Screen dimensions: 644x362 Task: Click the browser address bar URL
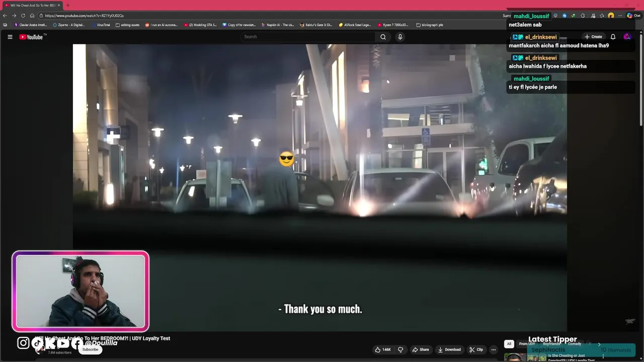click(84, 16)
